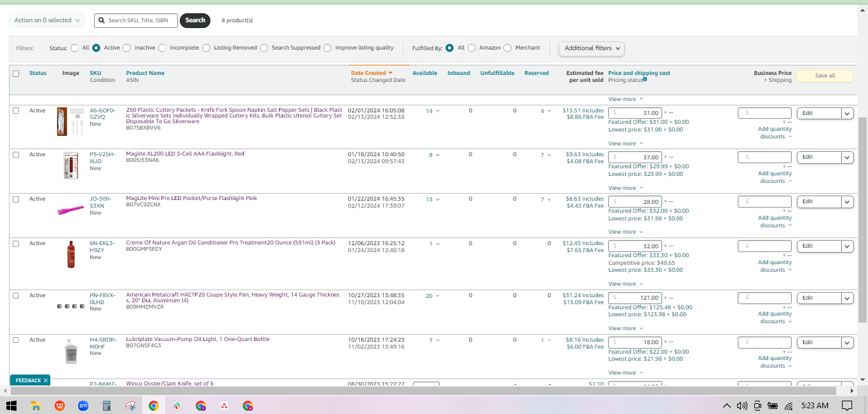Select the Inactive status filter
The width and height of the screenshot is (868, 414).
click(127, 48)
